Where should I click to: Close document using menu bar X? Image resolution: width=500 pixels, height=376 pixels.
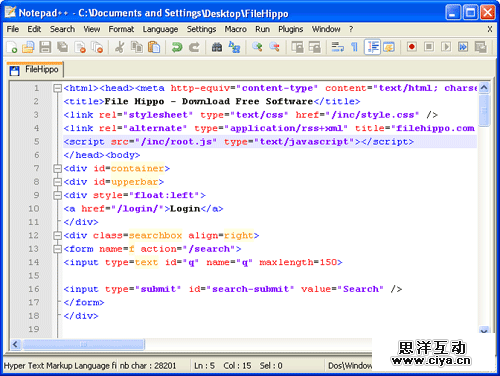490,29
